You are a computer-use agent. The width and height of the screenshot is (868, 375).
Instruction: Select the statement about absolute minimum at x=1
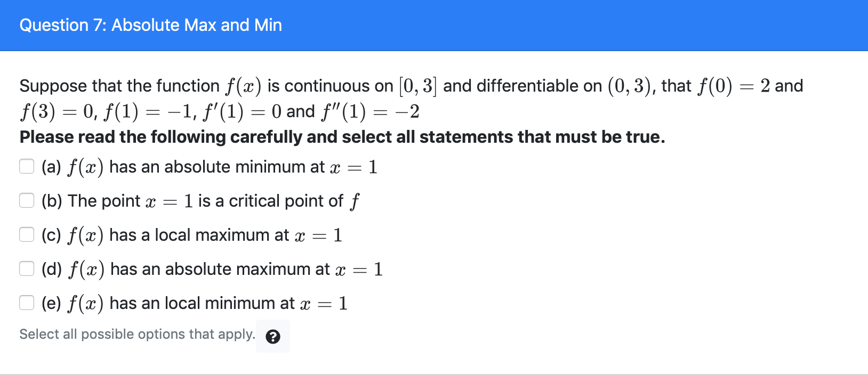click(x=208, y=167)
